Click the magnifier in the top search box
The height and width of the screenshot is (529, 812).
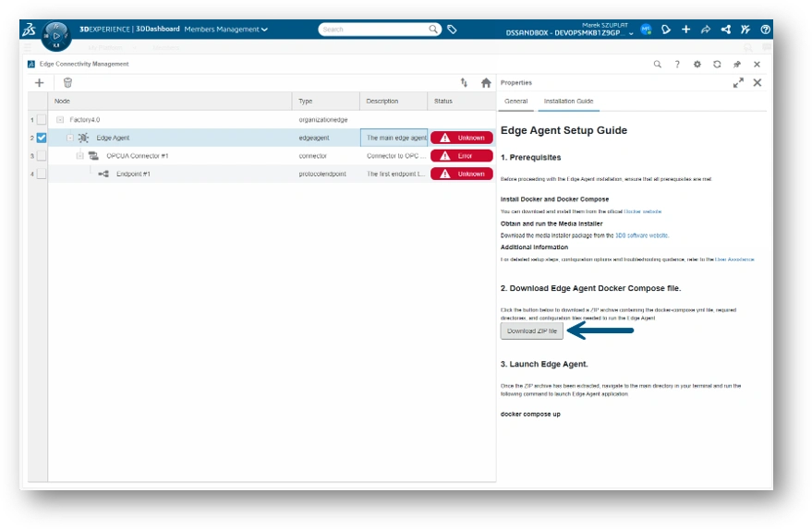click(x=433, y=29)
